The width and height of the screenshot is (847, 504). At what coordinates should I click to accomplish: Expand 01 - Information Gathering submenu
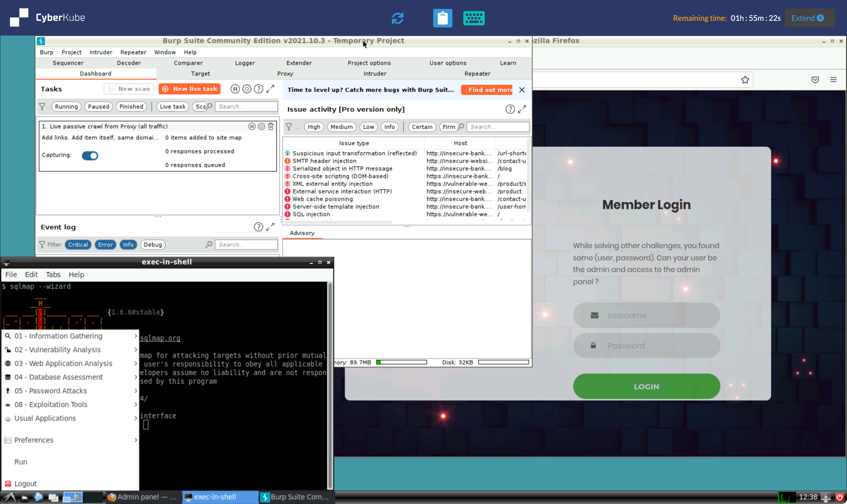(71, 336)
